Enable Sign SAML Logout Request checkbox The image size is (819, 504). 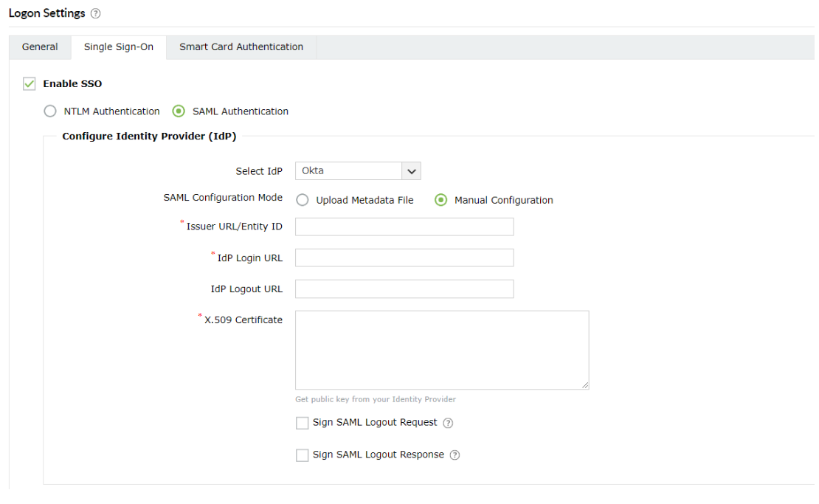(302, 424)
